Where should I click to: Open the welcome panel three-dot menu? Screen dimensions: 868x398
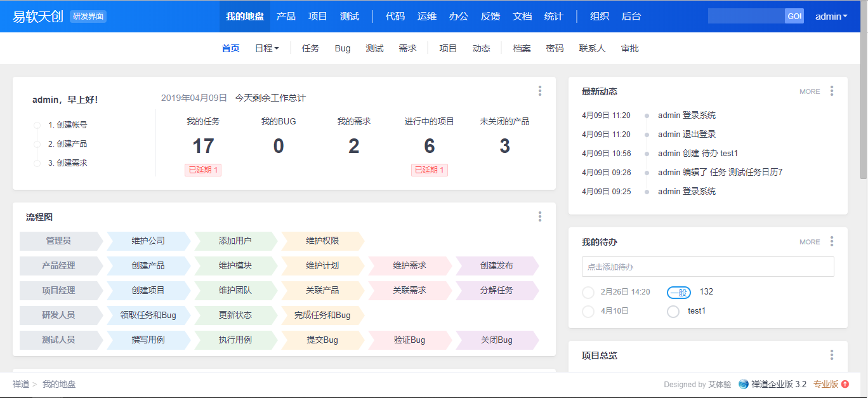540,91
